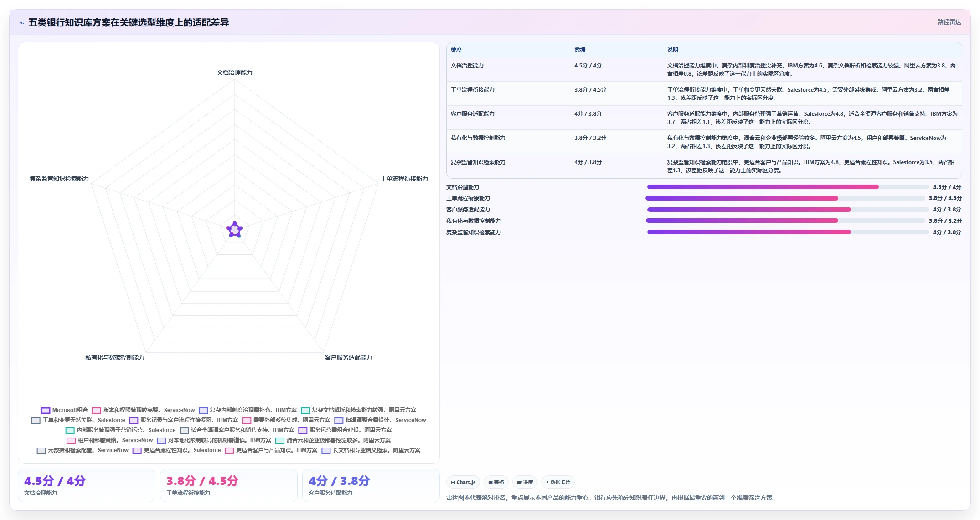Toggle legend 服务运营需组合建设。阿里云方案

(345, 430)
